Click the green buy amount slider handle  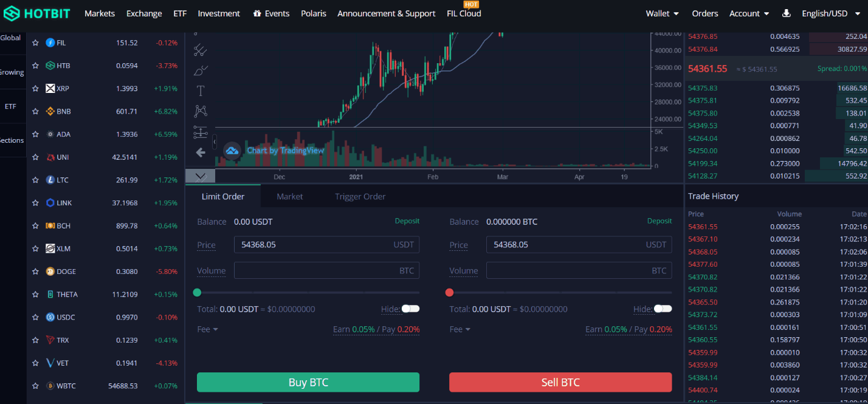pos(197,292)
